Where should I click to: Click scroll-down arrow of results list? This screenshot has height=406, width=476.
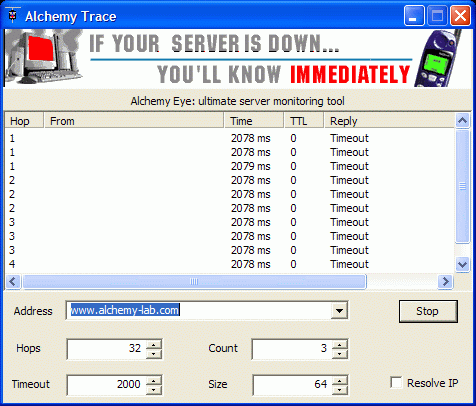pyautogui.click(x=462, y=265)
